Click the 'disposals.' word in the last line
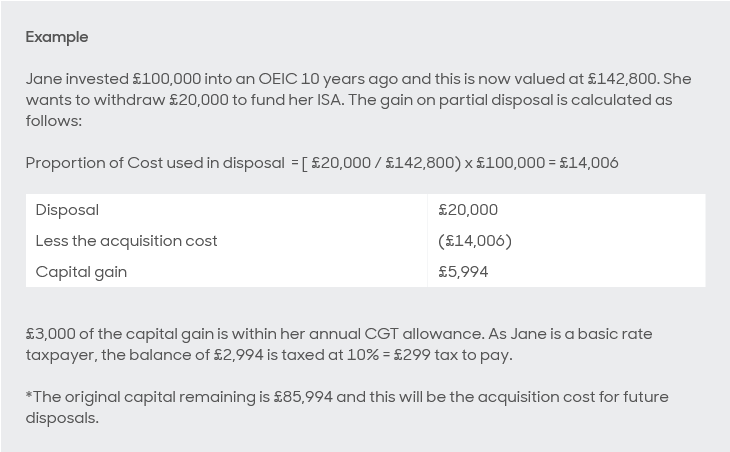730x452 pixels. [62, 418]
